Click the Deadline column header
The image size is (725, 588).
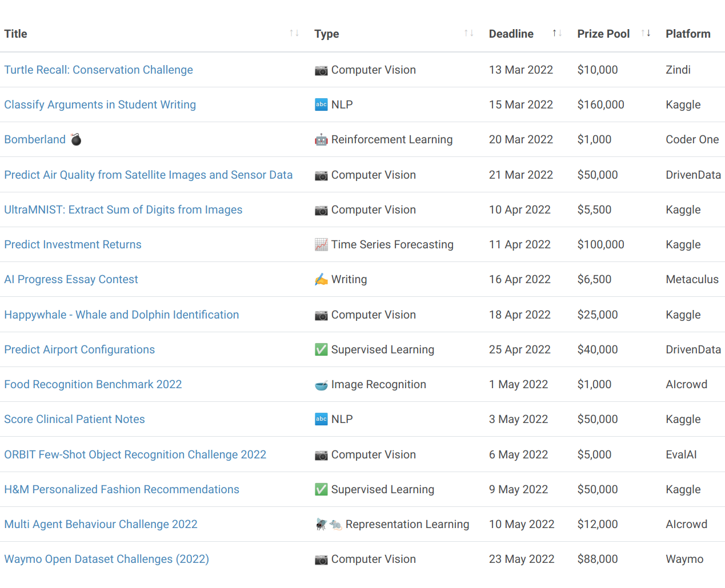pos(511,34)
